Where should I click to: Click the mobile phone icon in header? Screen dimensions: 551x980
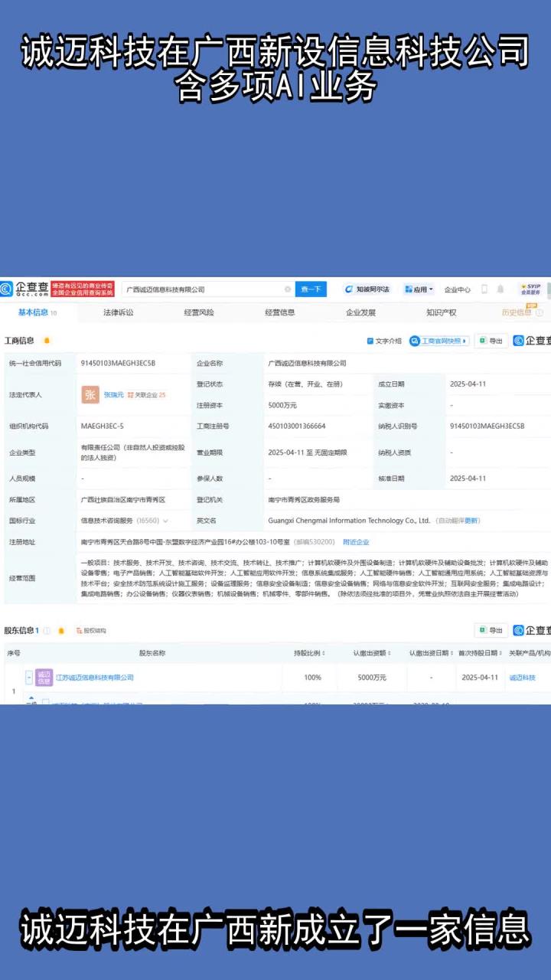[484, 289]
